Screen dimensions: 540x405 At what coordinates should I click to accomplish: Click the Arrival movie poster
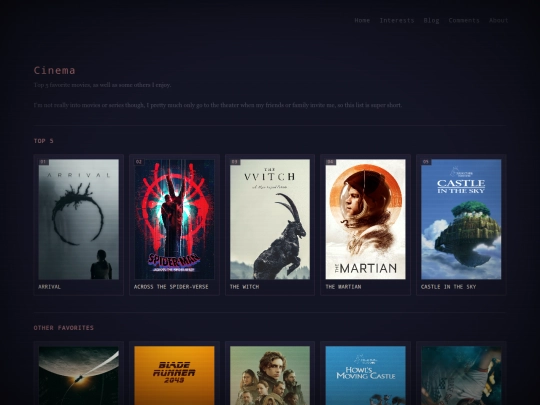pos(79,219)
